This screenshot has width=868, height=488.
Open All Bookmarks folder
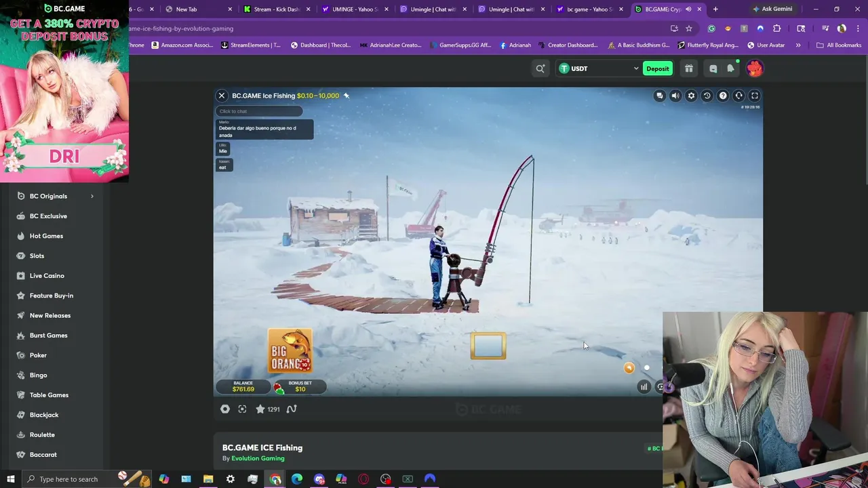point(839,45)
